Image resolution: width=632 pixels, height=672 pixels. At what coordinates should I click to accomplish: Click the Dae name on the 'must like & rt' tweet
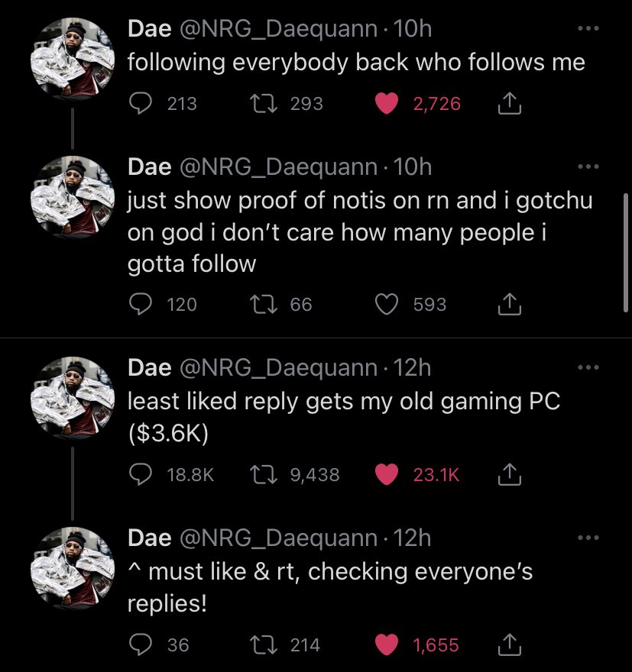click(x=149, y=538)
